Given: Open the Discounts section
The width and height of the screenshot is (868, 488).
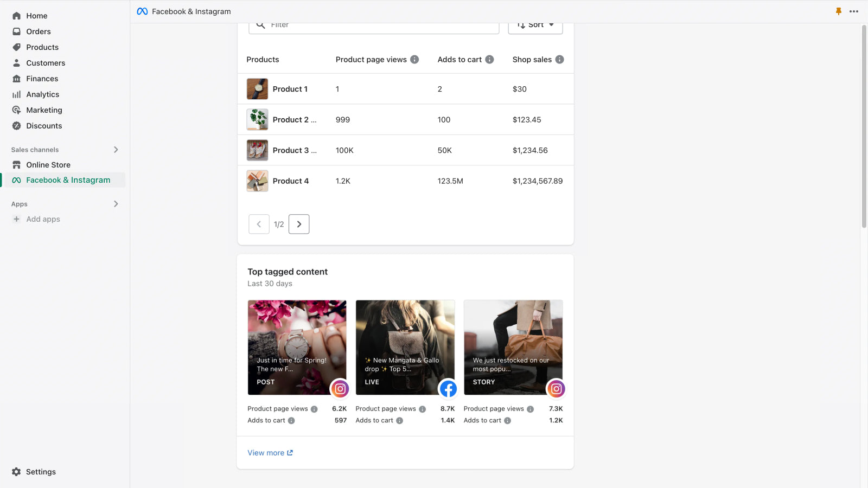Looking at the screenshot, I should point(43,125).
